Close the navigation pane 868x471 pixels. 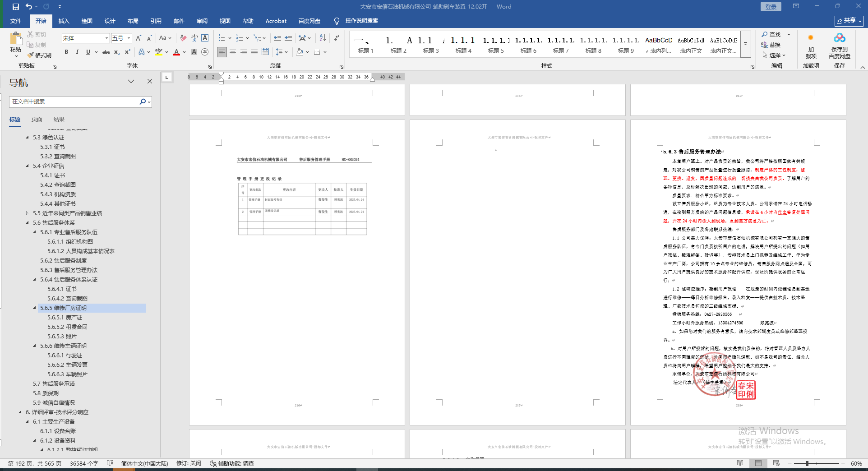click(150, 81)
